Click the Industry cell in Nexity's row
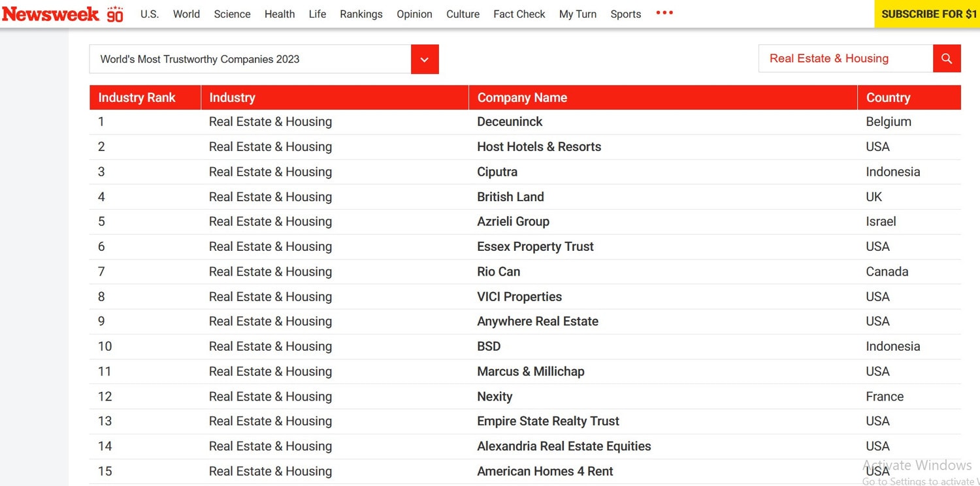 pos(270,397)
